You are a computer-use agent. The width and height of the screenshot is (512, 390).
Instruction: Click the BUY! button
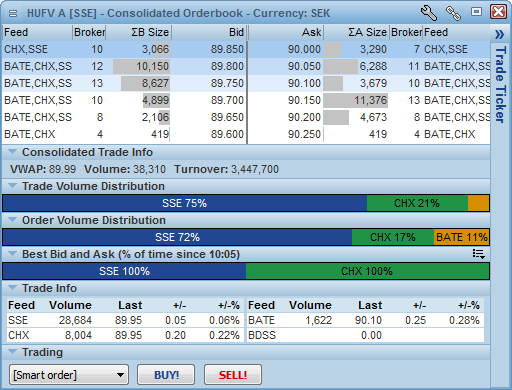(166, 375)
